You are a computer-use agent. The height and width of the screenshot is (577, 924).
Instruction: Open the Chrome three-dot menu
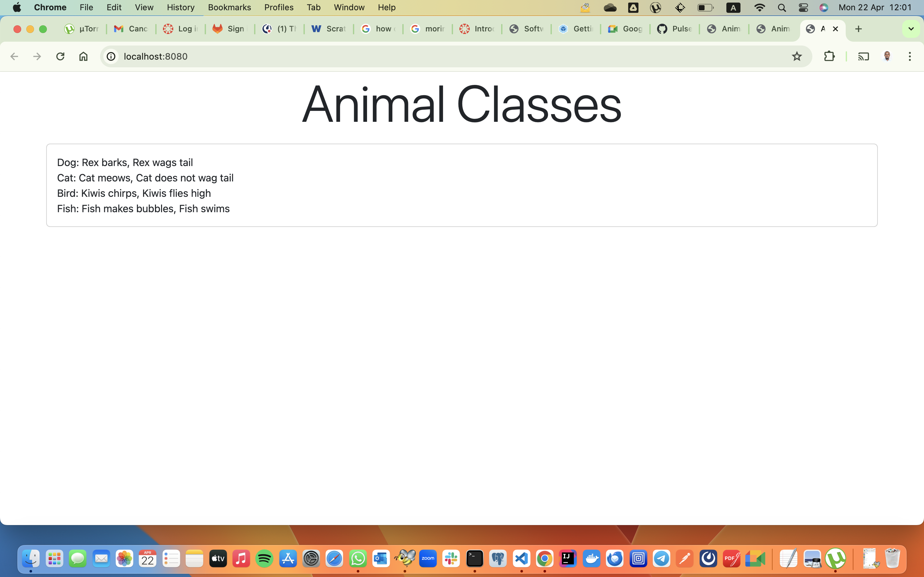(910, 56)
